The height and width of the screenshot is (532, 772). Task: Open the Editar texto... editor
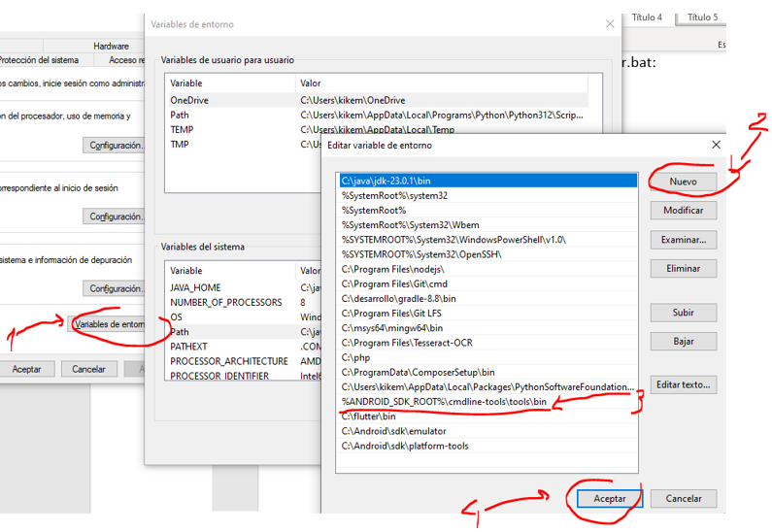pyautogui.click(x=684, y=385)
